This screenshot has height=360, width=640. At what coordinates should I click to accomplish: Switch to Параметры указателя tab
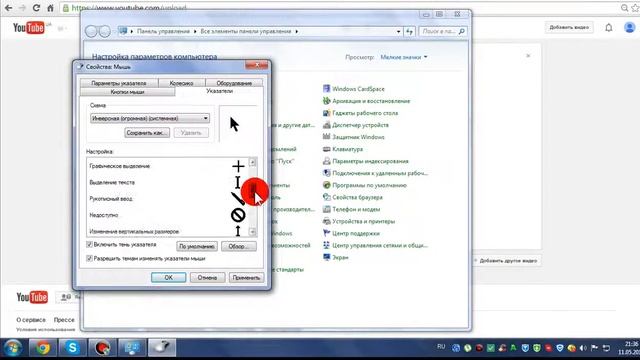tap(119, 83)
